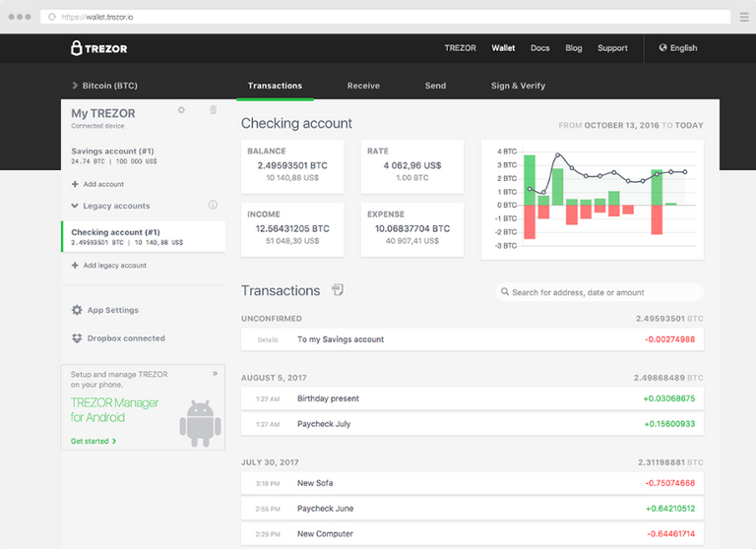This screenshot has height=549, width=756.
Task: Open device settings gear icon
Action: (x=181, y=110)
